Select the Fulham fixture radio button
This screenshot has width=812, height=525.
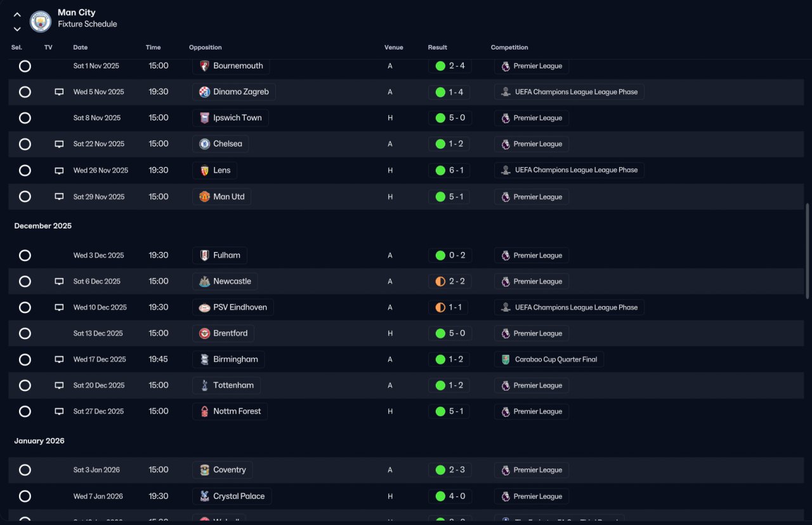tap(25, 255)
